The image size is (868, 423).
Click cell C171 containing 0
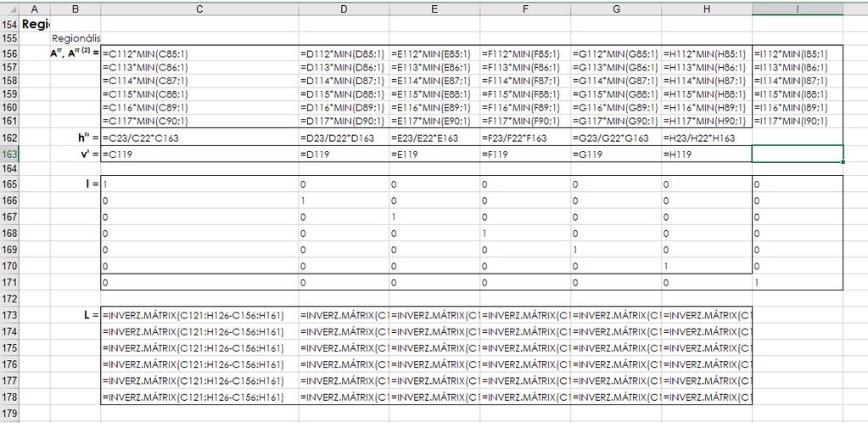200,282
